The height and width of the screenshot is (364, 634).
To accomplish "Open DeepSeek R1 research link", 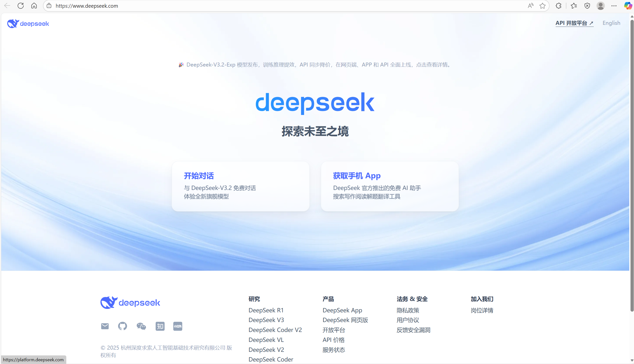I will point(266,310).
